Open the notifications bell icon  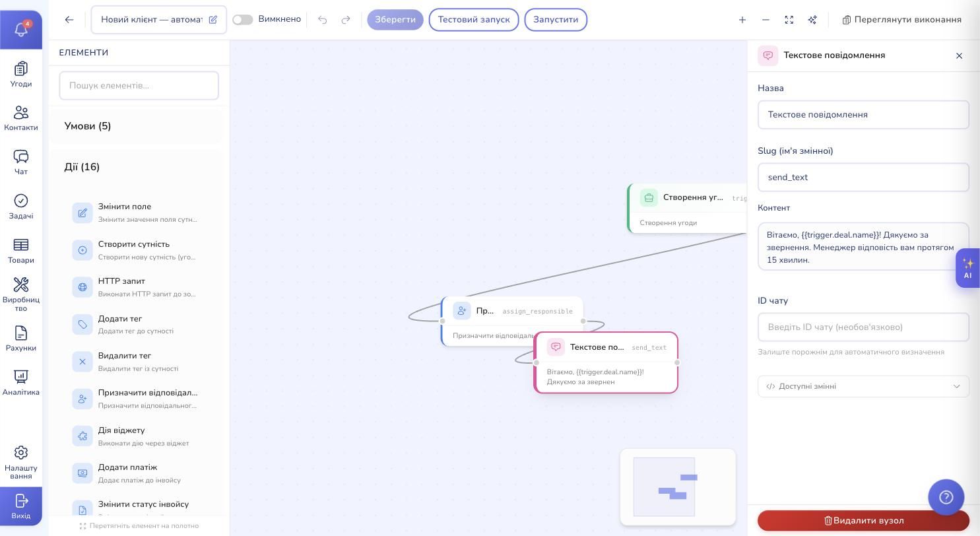[21, 30]
